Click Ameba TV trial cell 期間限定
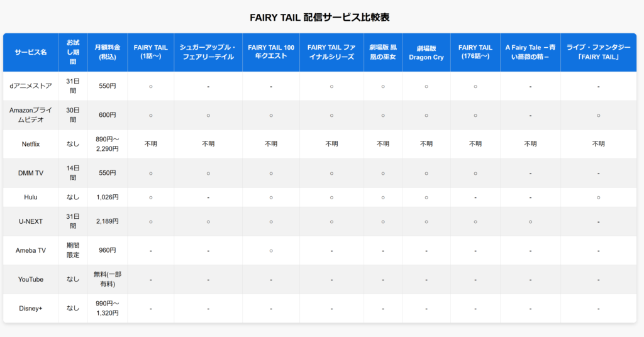This screenshot has height=337, width=644. (x=73, y=250)
